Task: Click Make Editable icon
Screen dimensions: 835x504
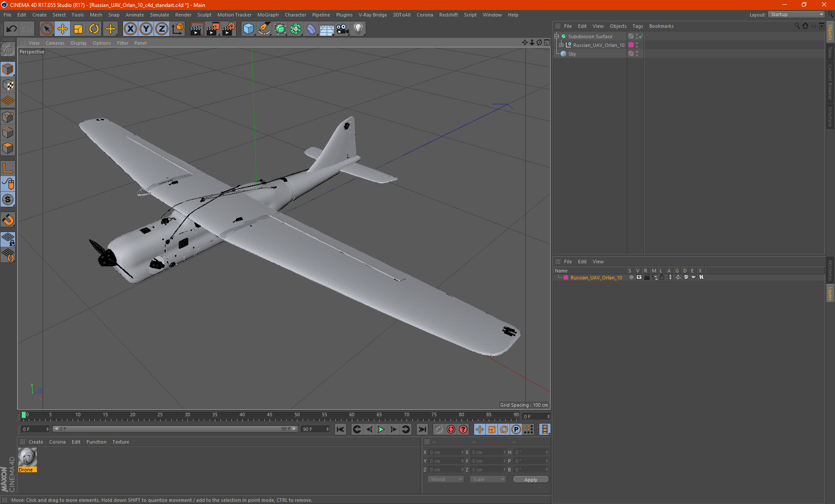Action: click(8, 49)
